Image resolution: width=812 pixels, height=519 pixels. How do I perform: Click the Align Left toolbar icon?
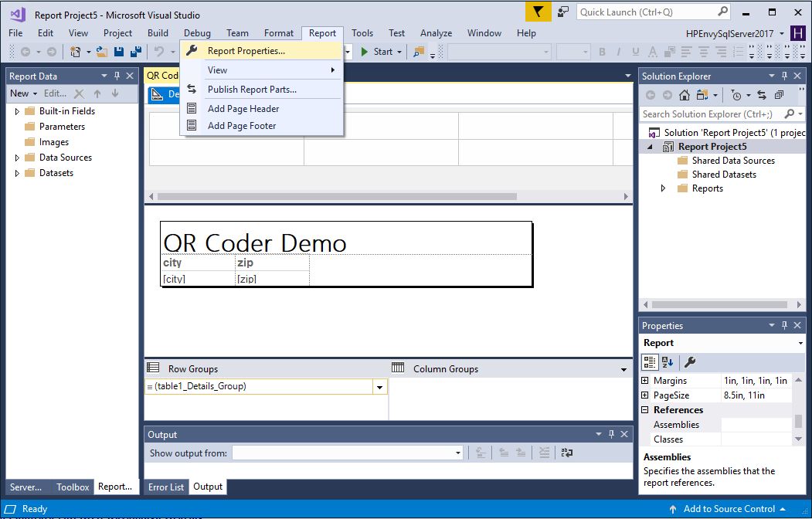click(687, 52)
